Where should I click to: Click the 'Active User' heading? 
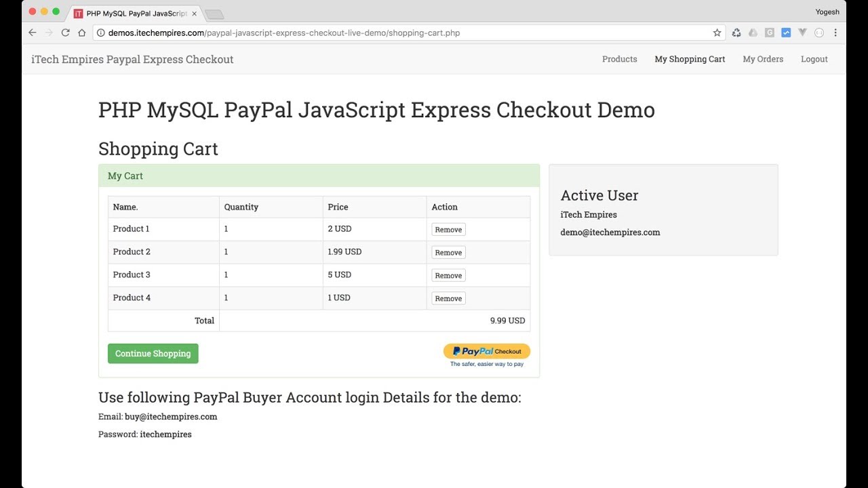(x=599, y=195)
